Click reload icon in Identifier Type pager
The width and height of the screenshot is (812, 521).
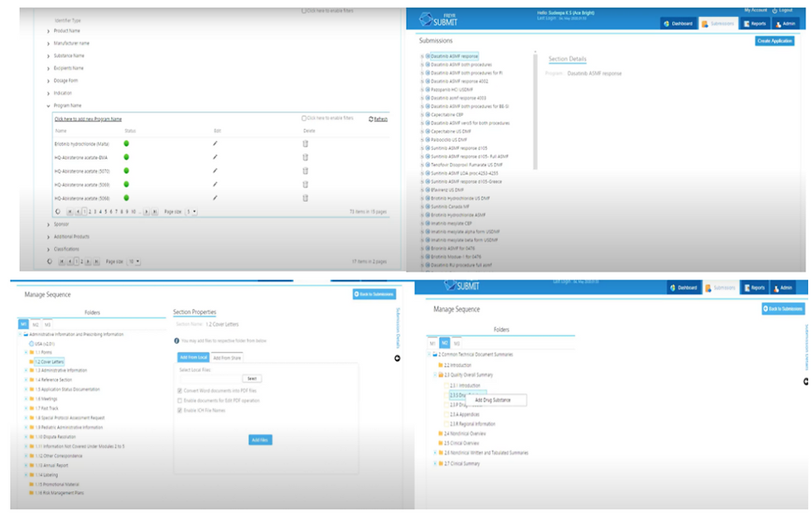point(50,262)
